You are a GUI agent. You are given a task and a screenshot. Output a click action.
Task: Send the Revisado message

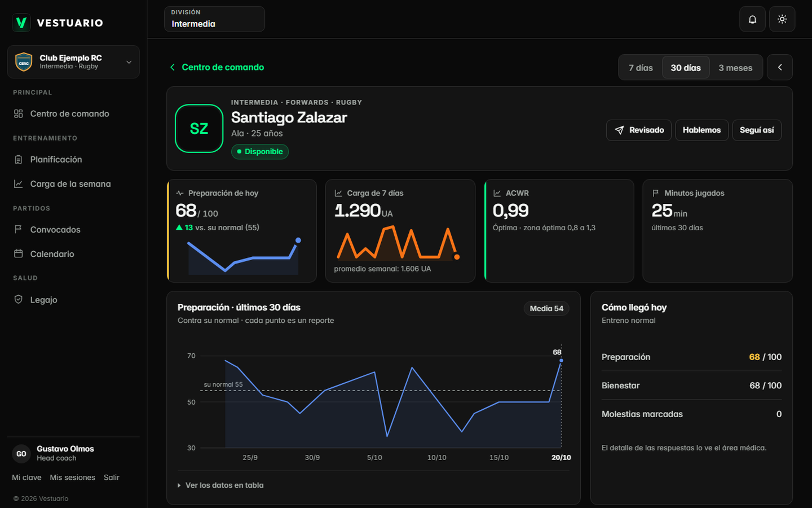pyautogui.click(x=639, y=130)
